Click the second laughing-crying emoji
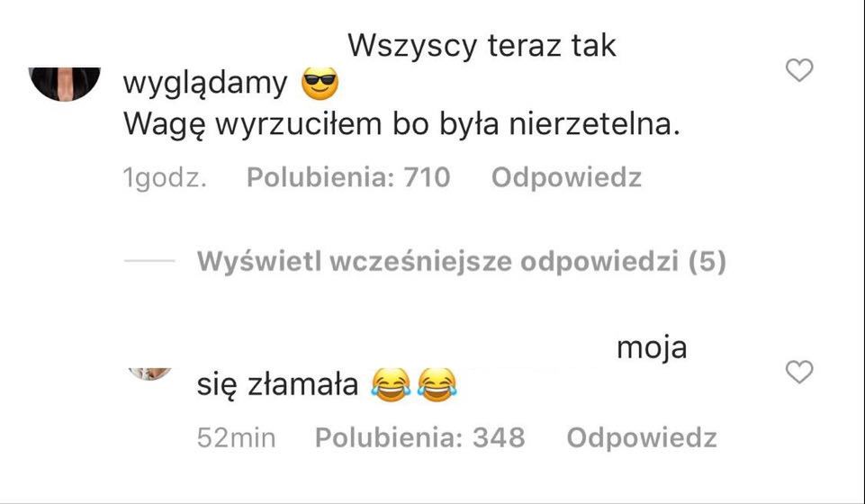 pyautogui.click(x=437, y=384)
